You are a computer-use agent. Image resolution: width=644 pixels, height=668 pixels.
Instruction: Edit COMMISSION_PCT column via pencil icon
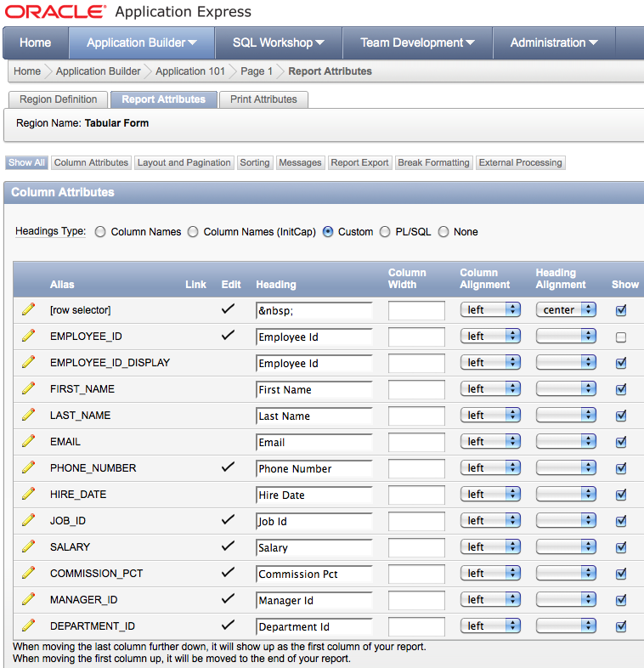[x=28, y=573]
